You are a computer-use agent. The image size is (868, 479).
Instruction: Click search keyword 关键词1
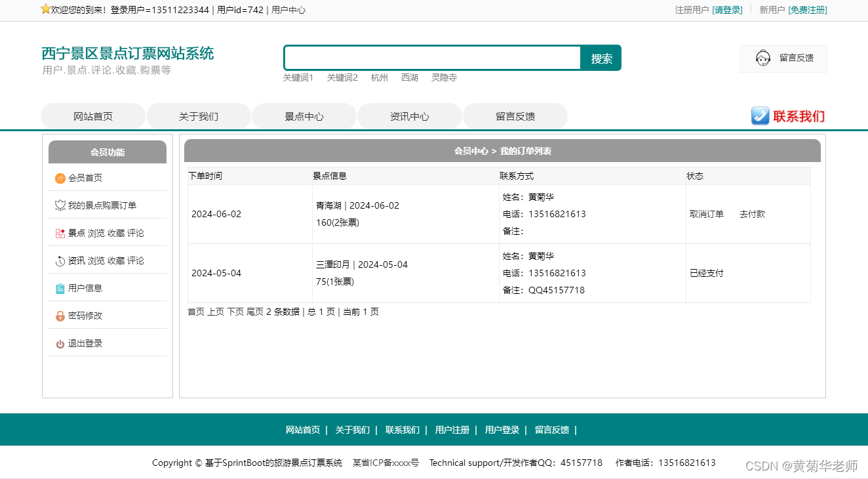[x=298, y=77]
